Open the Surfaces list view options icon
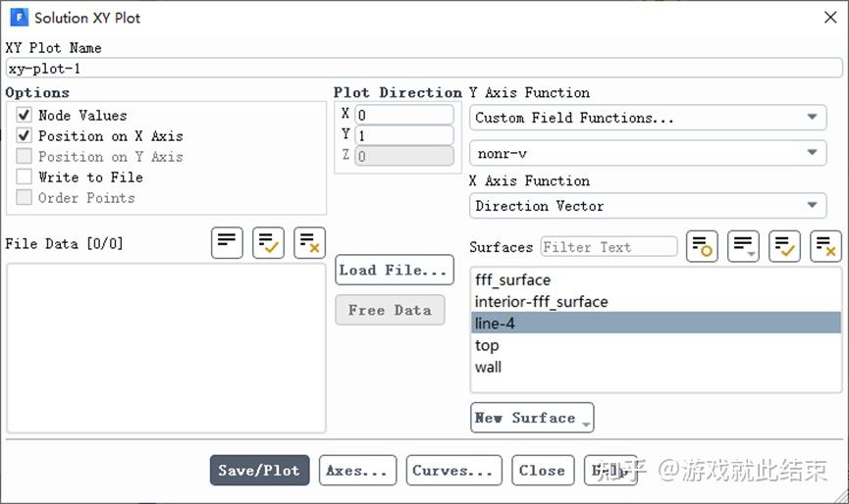This screenshot has height=504, width=849. click(x=743, y=246)
